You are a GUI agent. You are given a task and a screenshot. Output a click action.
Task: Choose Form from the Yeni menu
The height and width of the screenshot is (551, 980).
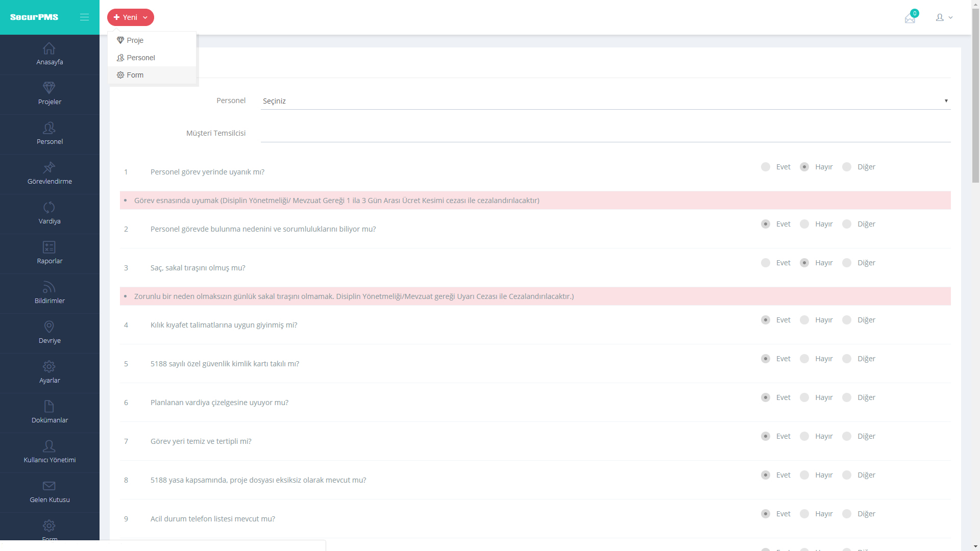pos(135,75)
